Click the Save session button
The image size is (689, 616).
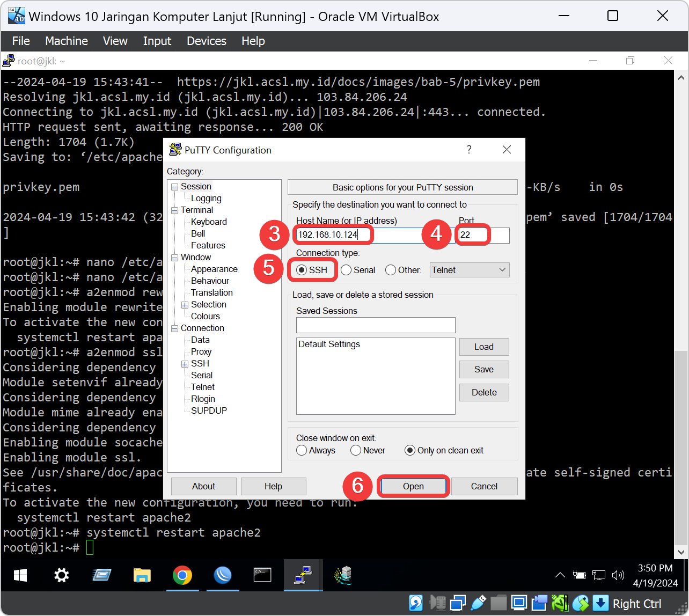pos(484,369)
